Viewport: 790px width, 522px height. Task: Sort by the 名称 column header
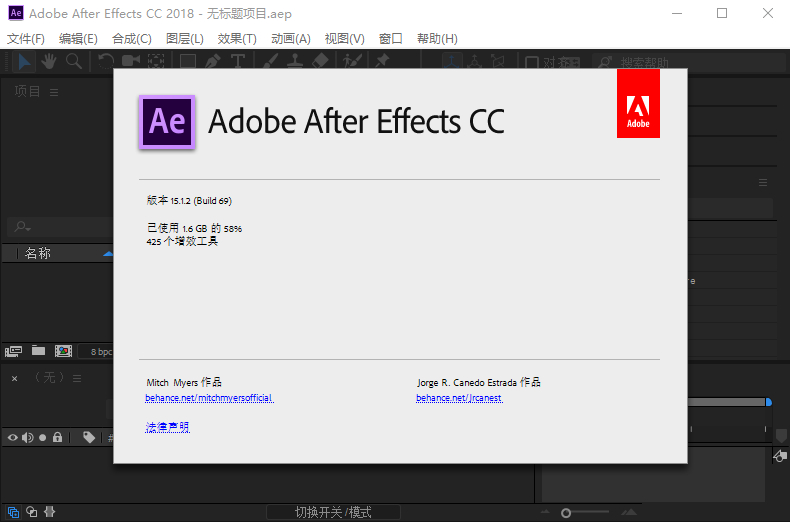pos(38,253)
